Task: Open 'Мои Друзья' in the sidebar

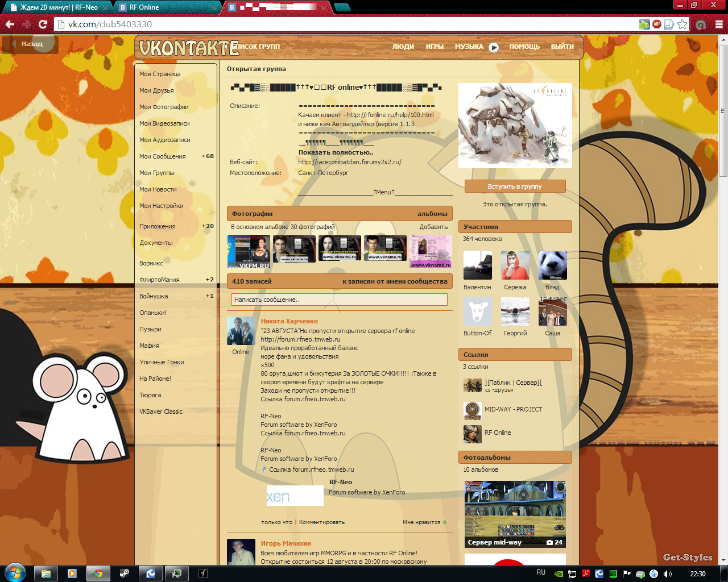Action: [x=156, y=90]
